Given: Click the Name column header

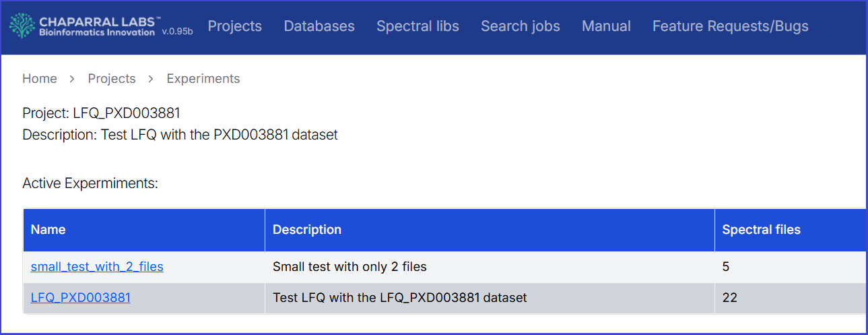Looking at the screenshot, I should pos(48,230).
